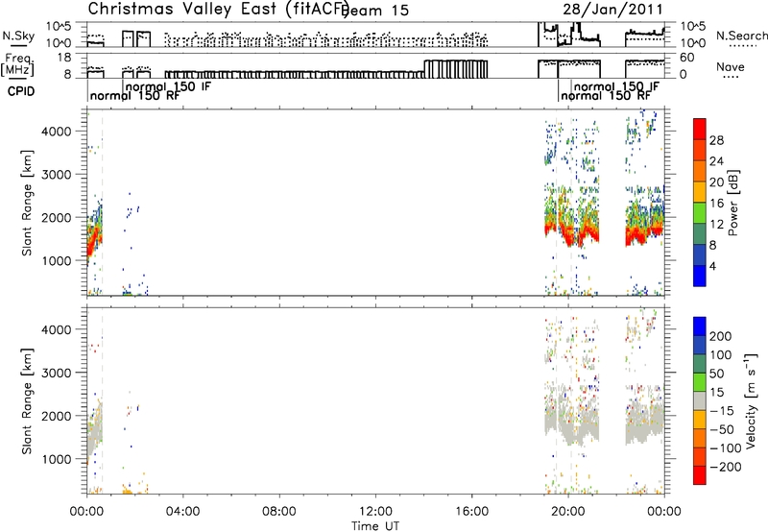Image resolution: width=768 pixels, height=532 pixels.
Task: Select the yellow Velocity segment between -15 and -50
Action: (x=700, y=420)
